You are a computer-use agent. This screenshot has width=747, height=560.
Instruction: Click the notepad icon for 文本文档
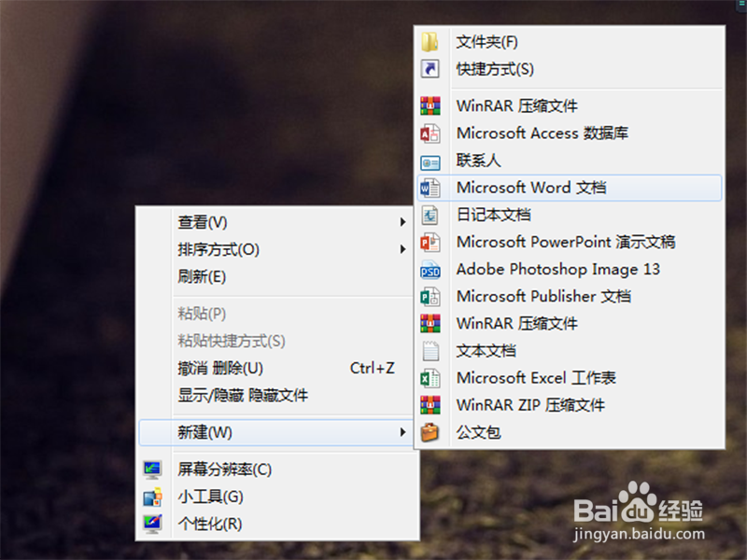coord(430,352)
